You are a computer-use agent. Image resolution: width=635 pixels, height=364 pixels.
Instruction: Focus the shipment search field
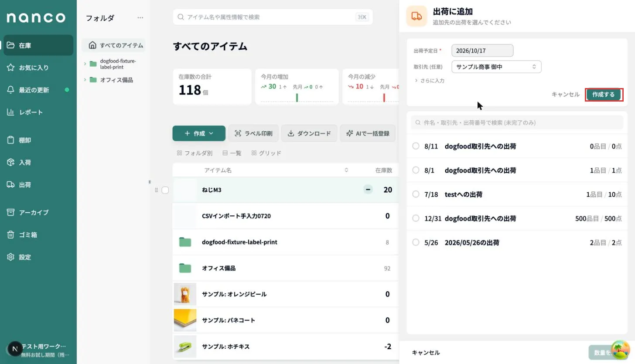coord(517,122)
